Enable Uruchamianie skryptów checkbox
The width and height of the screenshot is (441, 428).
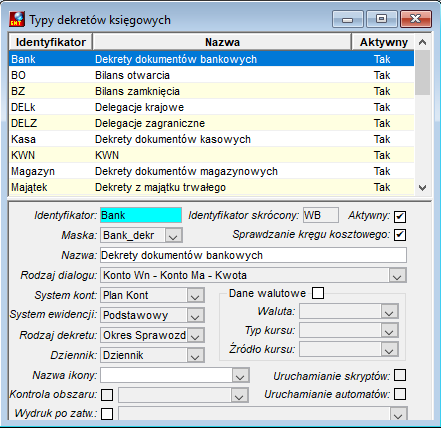pos(400,375)
